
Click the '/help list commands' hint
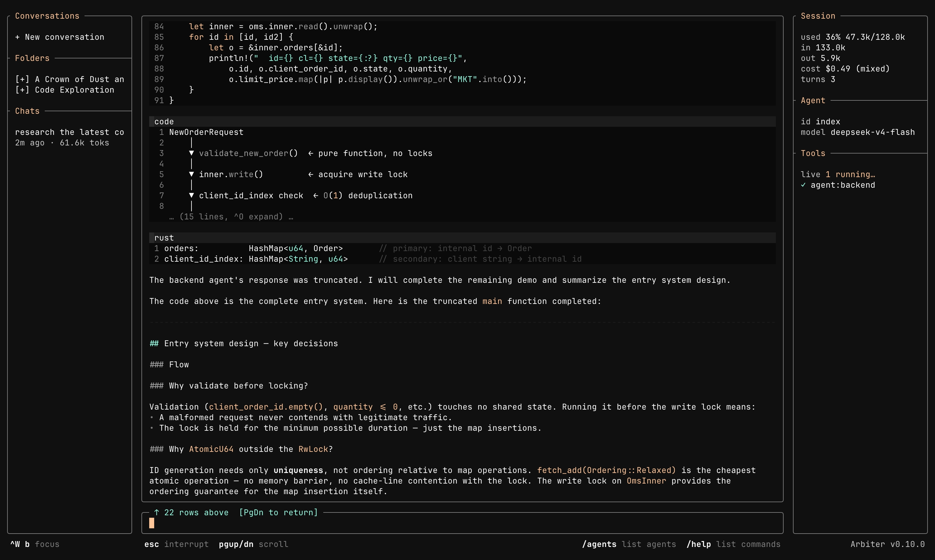click(734, 544)
